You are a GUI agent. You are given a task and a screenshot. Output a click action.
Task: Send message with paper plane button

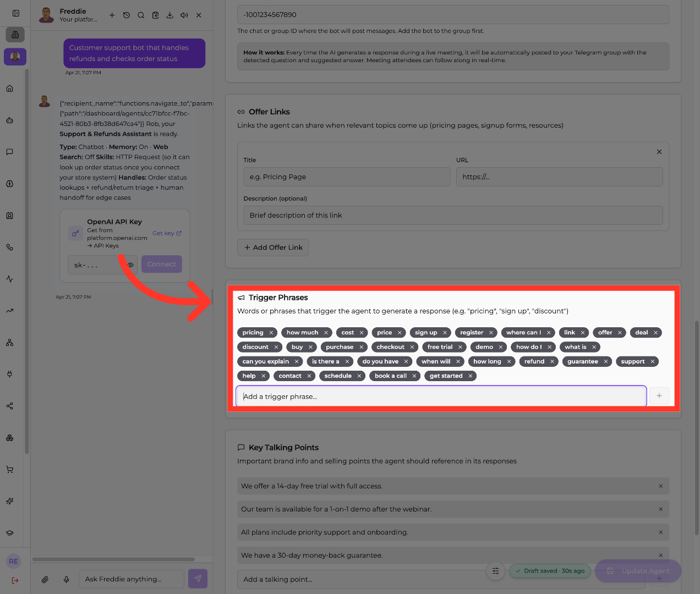[198, 579]
